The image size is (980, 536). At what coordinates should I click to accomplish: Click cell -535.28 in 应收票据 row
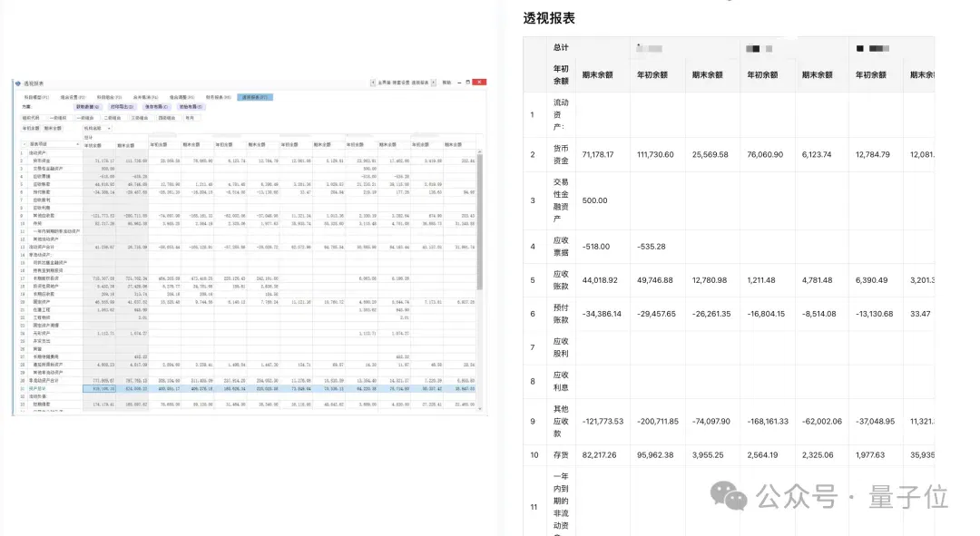click(652, 247)
